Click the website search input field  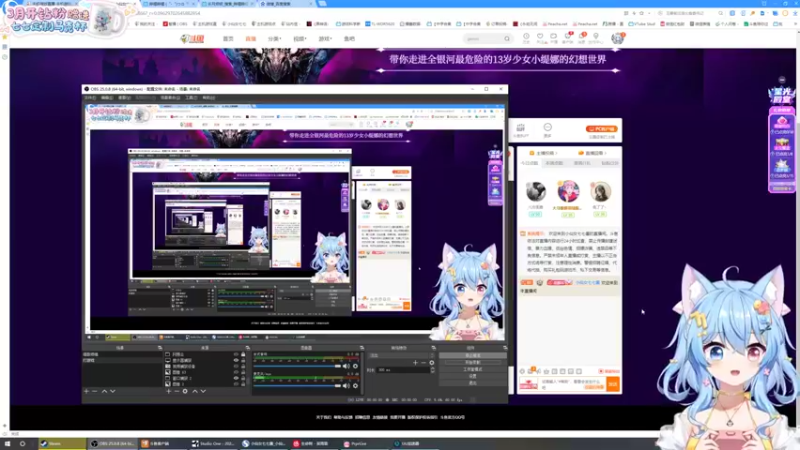coord(483,39)
